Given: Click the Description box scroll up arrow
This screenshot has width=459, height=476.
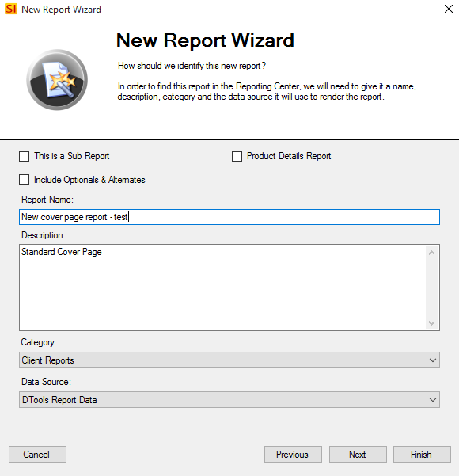Looking at the screenshot, I should point(432,253).
